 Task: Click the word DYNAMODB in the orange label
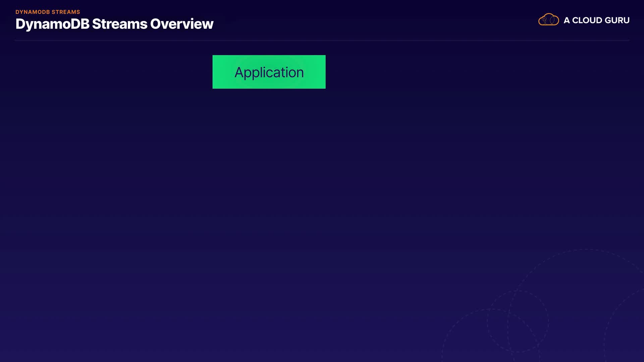[x=33, y=12]
